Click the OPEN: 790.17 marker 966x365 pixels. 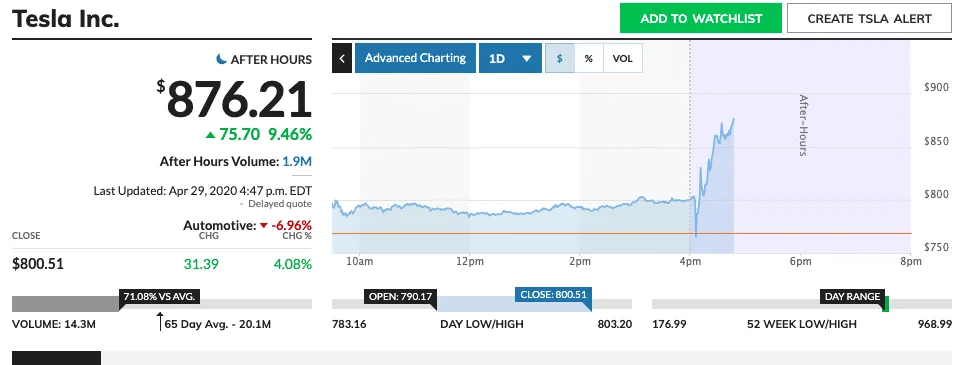click(x=400, y=297)
